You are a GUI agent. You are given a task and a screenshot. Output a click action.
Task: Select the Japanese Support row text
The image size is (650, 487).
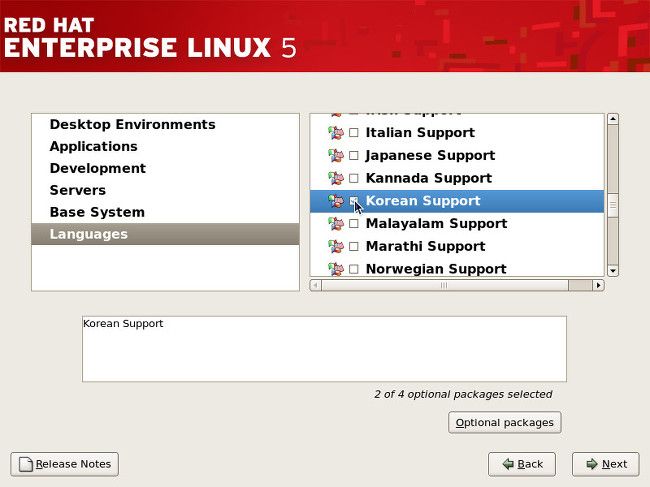click(x=430, y=155)
